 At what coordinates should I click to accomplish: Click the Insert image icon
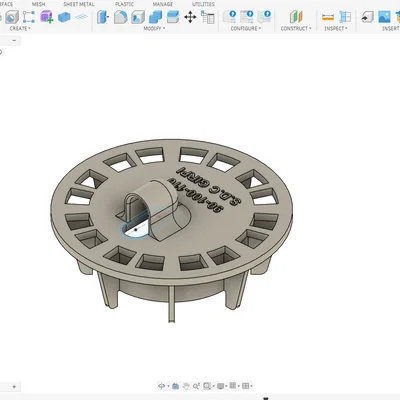tap(384, 17)
